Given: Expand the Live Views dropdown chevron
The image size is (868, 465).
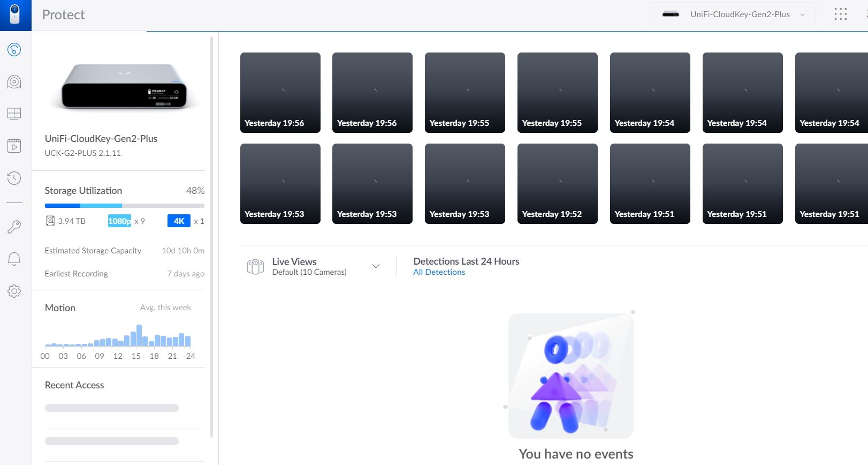Looking at the screenshot, I should tap(376, 266).
